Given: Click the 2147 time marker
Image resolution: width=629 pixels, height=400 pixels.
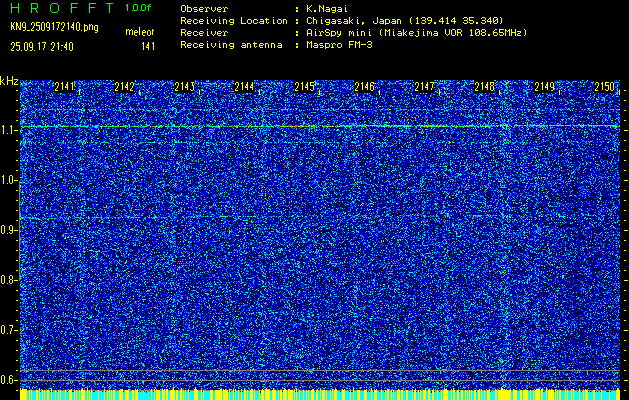Looking at the screenshot, I should [424, 87].
